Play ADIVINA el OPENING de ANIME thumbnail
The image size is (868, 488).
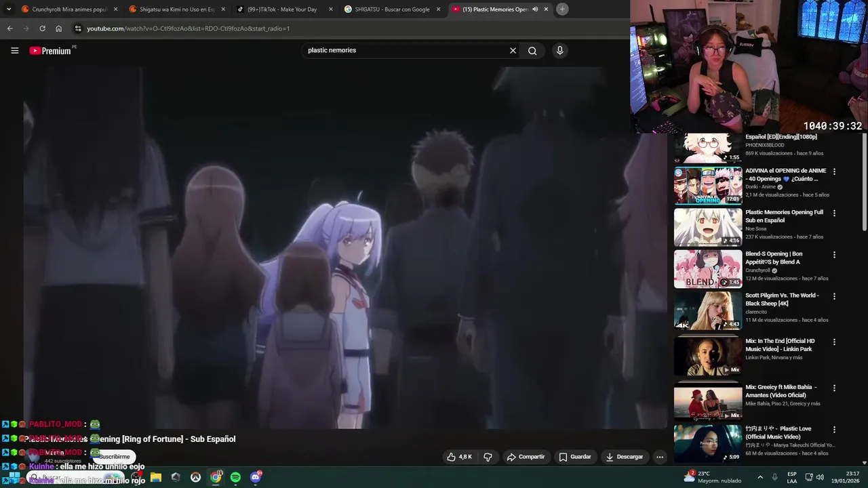(708, 186)
